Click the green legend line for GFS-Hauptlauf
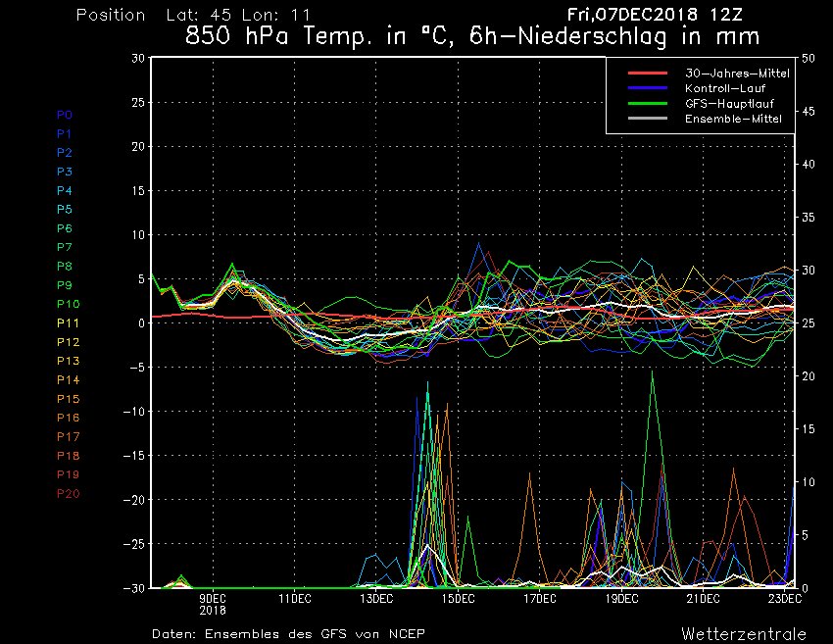Screen dimensions: 833x644 click(x=648, y=103)
